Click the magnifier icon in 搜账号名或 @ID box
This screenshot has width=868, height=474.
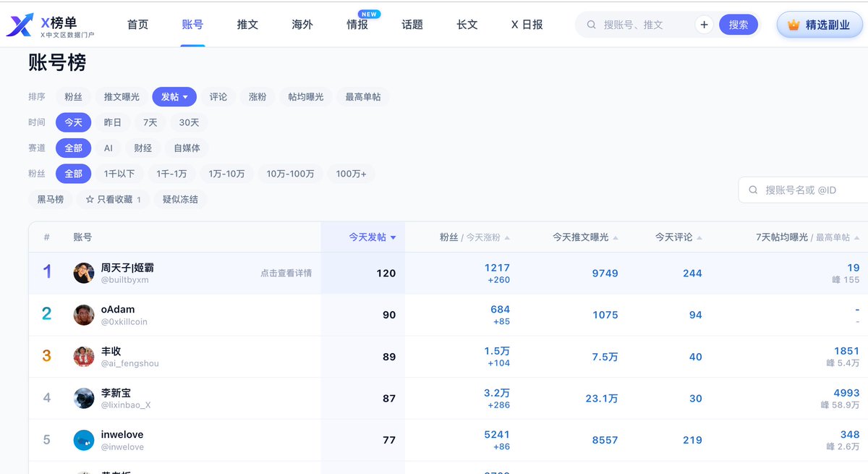(753, 190)
